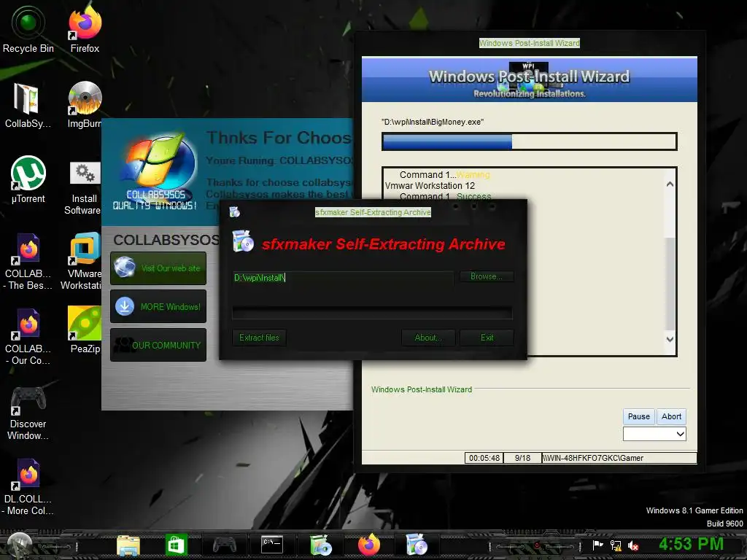Click Exit in the sfxmaker dialog

point(487,337)
